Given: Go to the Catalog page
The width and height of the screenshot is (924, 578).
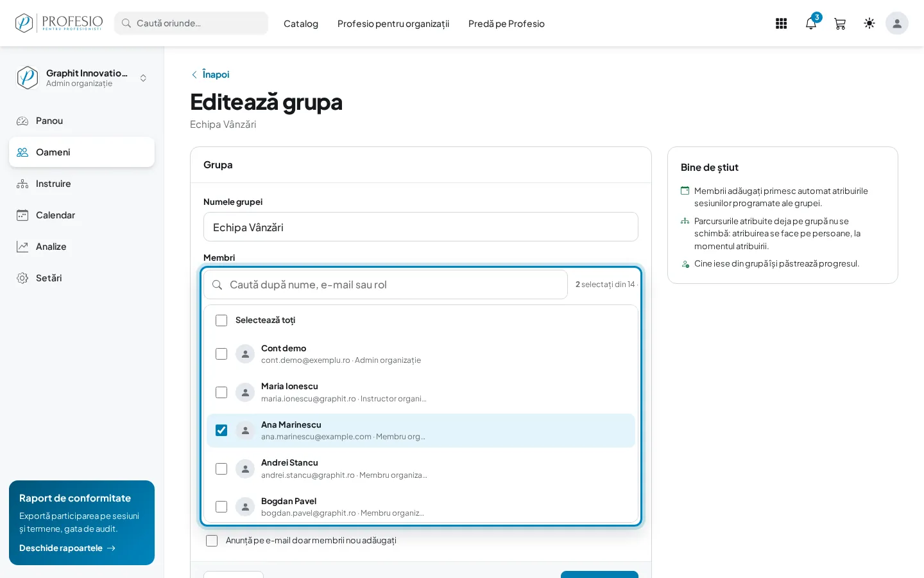Looking at the screenshot, I should 301,24.
